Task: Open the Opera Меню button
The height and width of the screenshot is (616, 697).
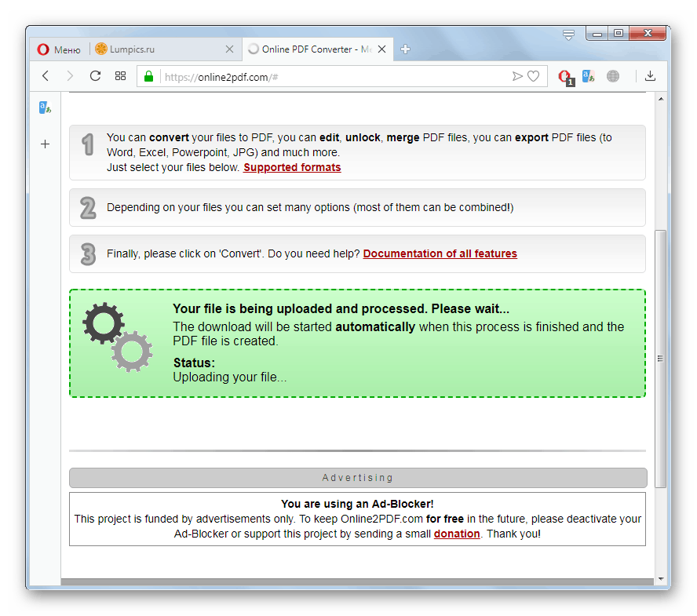Action: (59, 49)
